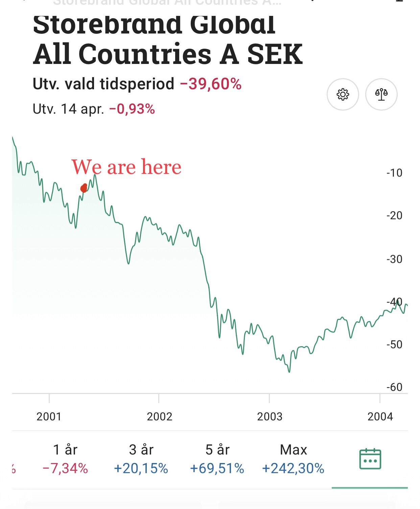The height and width of the screenshot is (509, 420).
Task: Show the Max period performance
Action: 293,459
